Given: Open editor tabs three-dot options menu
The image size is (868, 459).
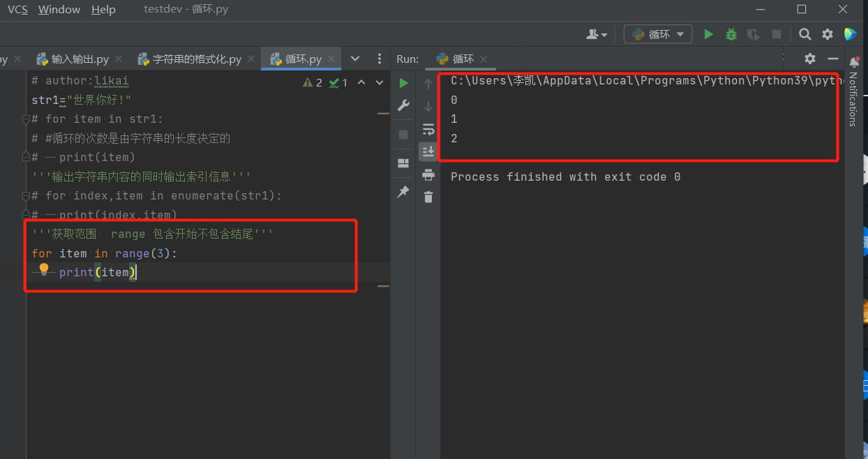Looking at the screenshot, I should 379,59.
